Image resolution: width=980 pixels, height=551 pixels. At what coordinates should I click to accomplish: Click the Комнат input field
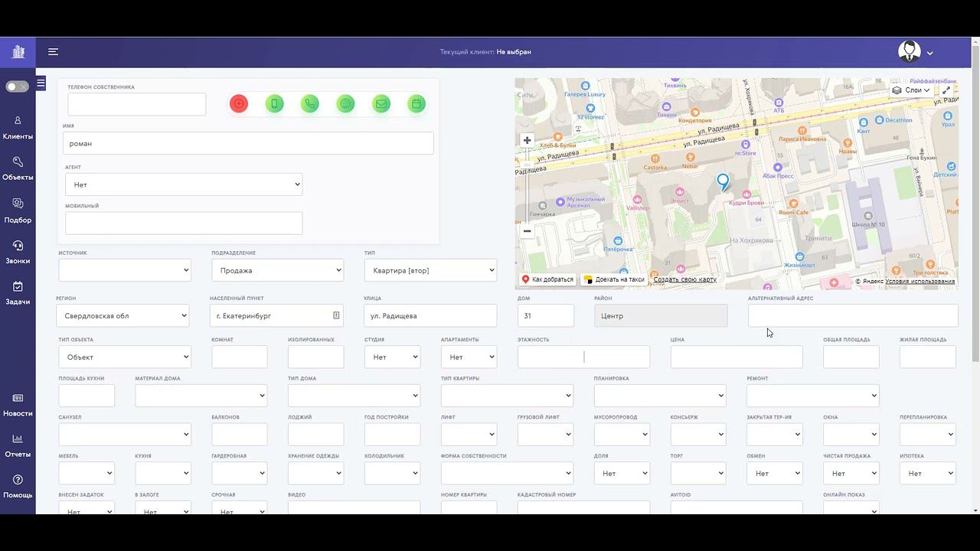point(240,357)
